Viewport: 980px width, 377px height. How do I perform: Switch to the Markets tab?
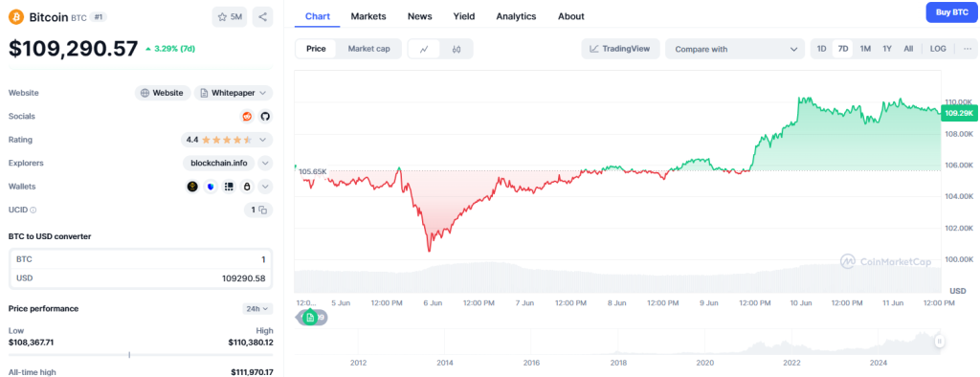pyautogui.click(x=368, y=16)
